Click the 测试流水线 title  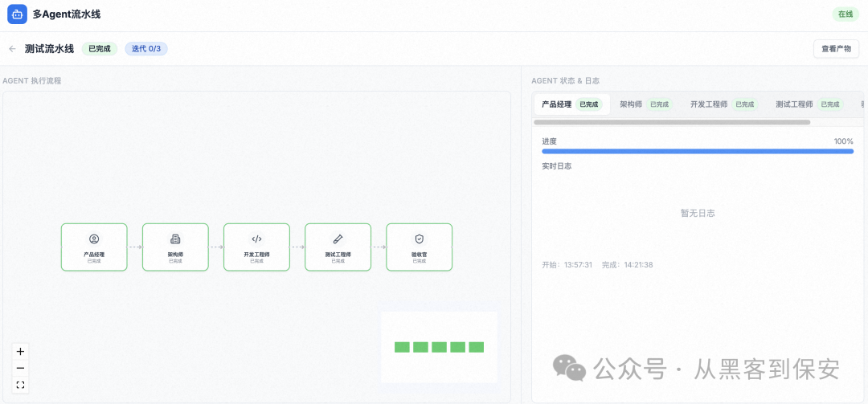(x=49, y=49)
